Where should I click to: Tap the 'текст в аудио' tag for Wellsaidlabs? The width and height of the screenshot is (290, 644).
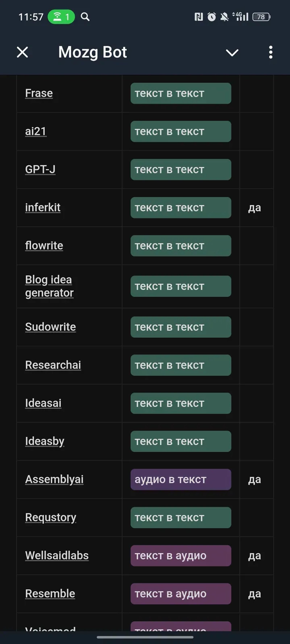click(x=181, y=555)
